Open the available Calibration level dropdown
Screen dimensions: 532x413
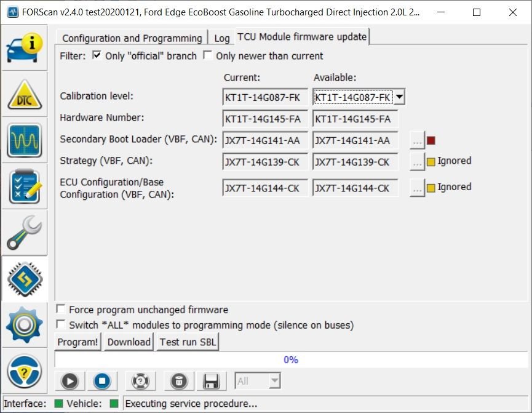tap(400, 97)
